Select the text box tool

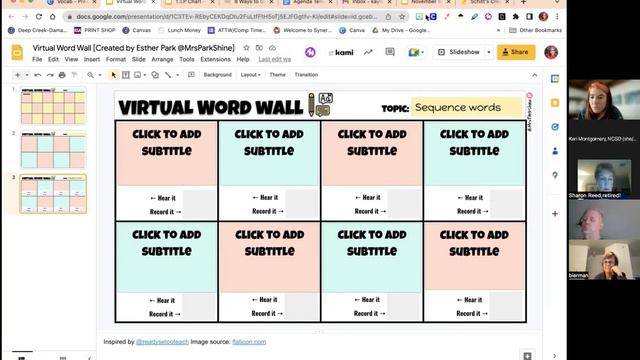click(x=126, y=75)
